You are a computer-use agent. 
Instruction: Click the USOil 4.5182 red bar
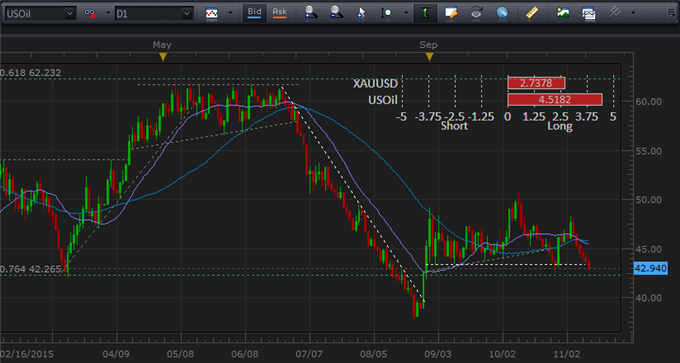tap(555, 100)
